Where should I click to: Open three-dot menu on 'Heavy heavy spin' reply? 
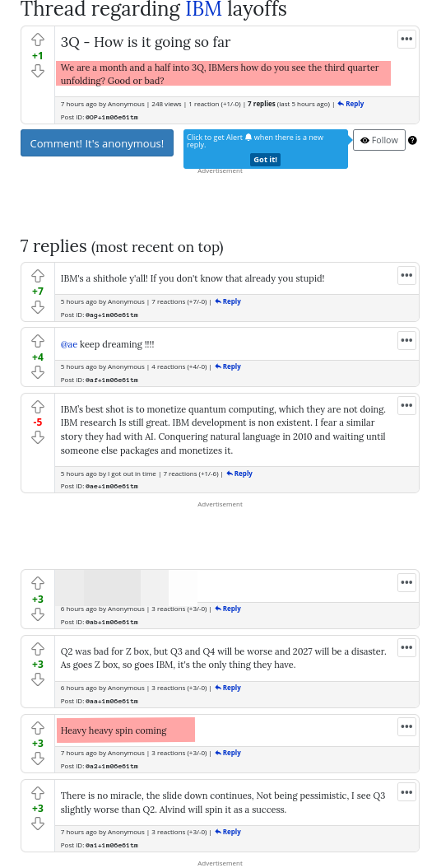[406, 726]
